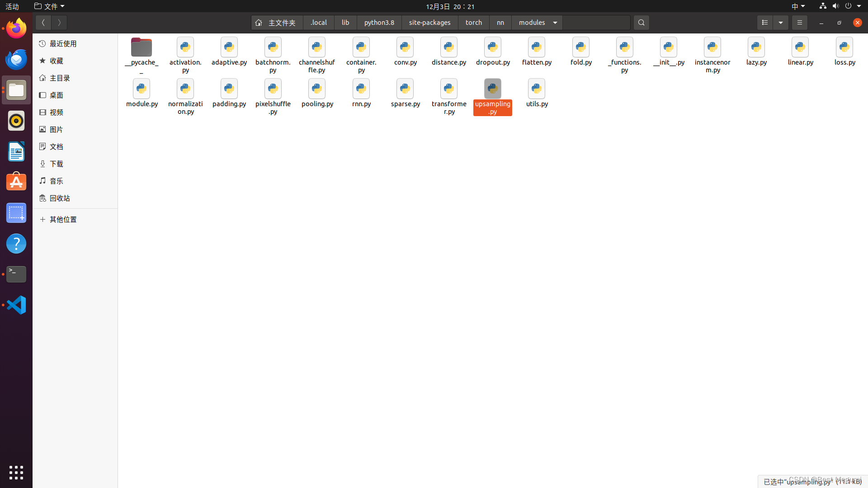This screenshot has height=488, width=868.
Task: Click the Help icon in the dock
Action: point(16,243)
